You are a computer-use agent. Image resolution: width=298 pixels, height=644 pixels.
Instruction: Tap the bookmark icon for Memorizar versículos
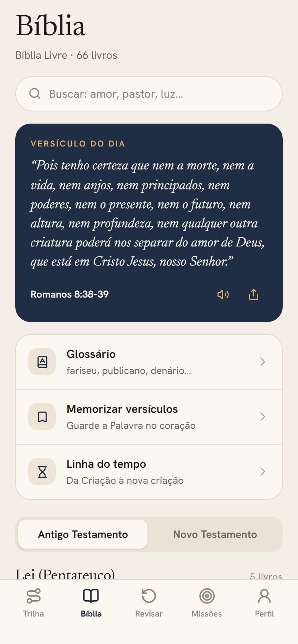tap(42, 417)
